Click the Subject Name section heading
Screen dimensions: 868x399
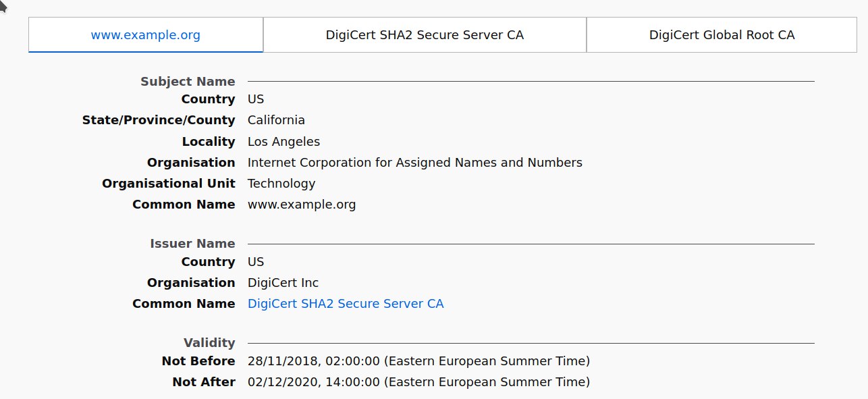[188, 82]
